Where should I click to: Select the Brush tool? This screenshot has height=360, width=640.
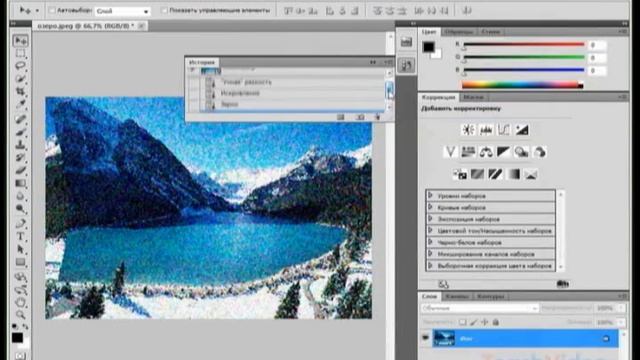(x=20, y=132)
